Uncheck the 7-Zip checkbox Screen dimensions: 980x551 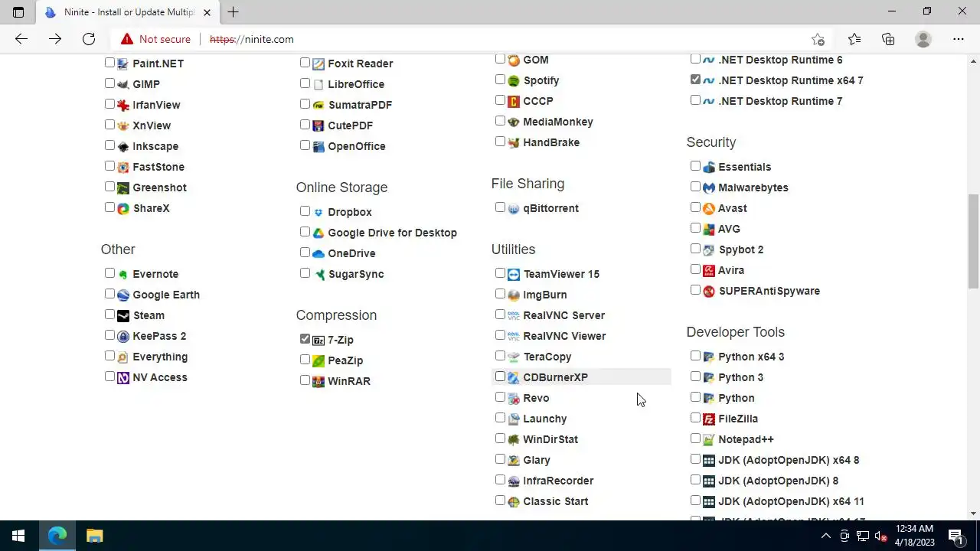click(x=305, y=339)
